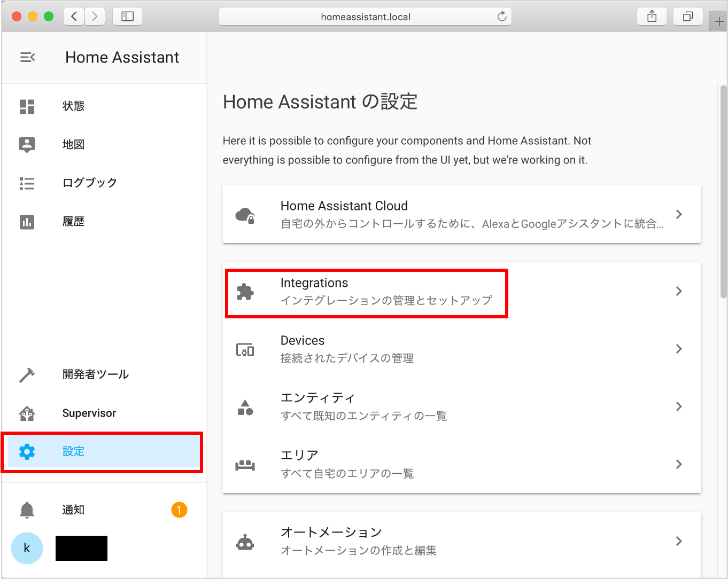Viewport: 728px width, 579px height.
Task: Click the エンティティ shapes icon
Action: tap(245, 408)
